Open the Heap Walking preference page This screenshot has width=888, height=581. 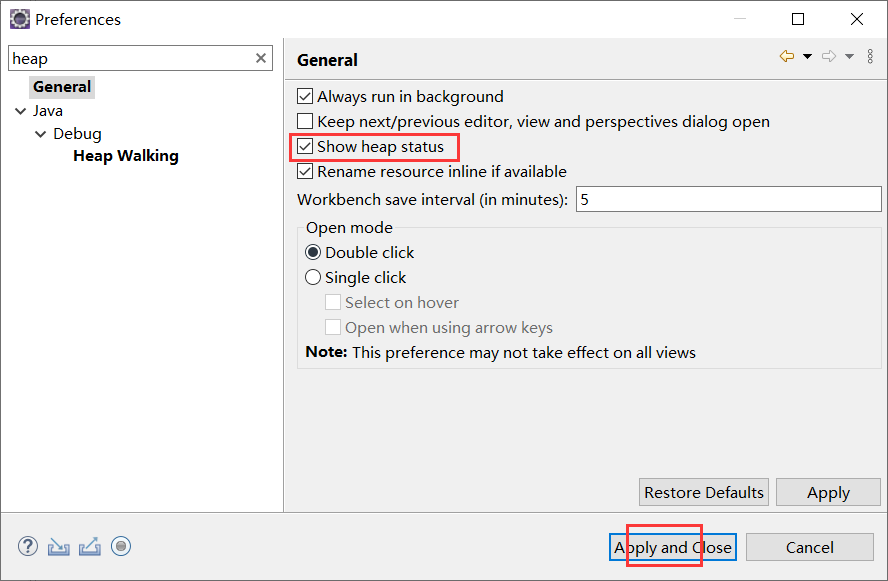point(126,156)
